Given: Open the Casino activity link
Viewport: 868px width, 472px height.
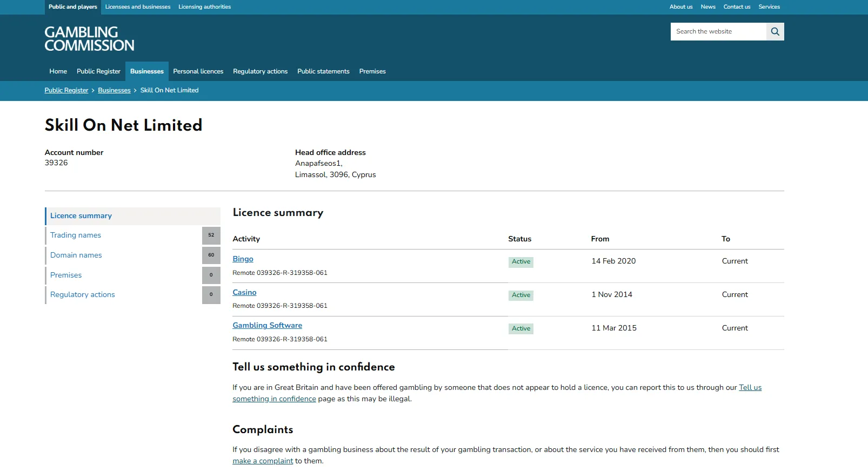Looking at the screenshot, I should 244,293.
